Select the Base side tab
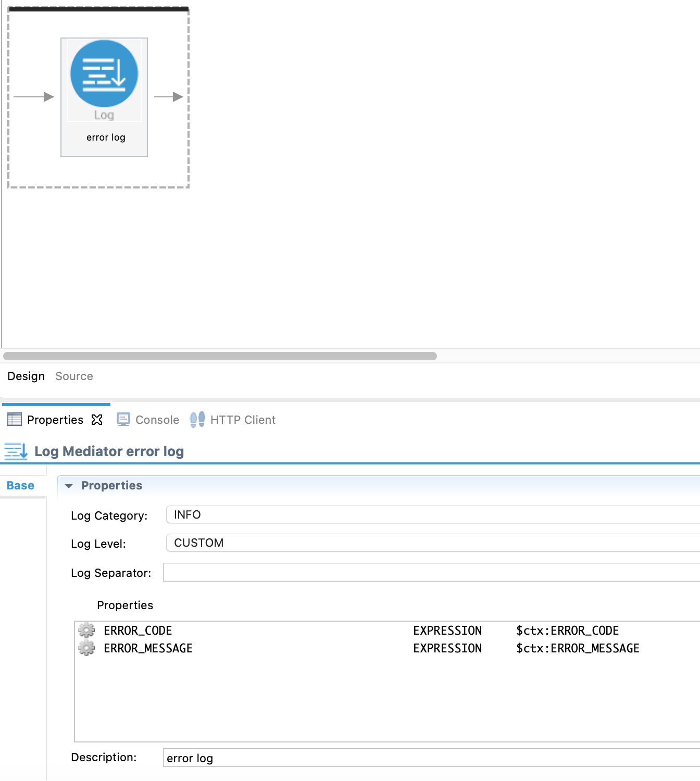Screen dimensions: 700x781 click(x=20, y=485)
